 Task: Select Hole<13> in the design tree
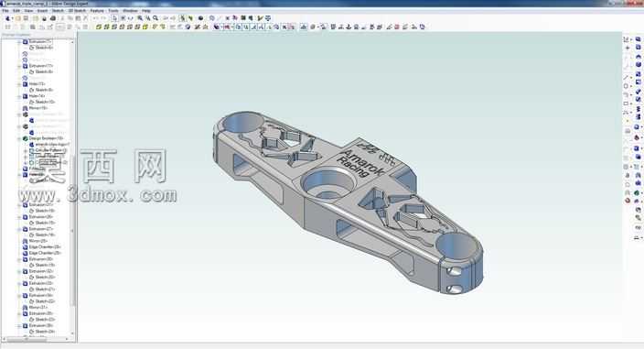tap(37, 84)
